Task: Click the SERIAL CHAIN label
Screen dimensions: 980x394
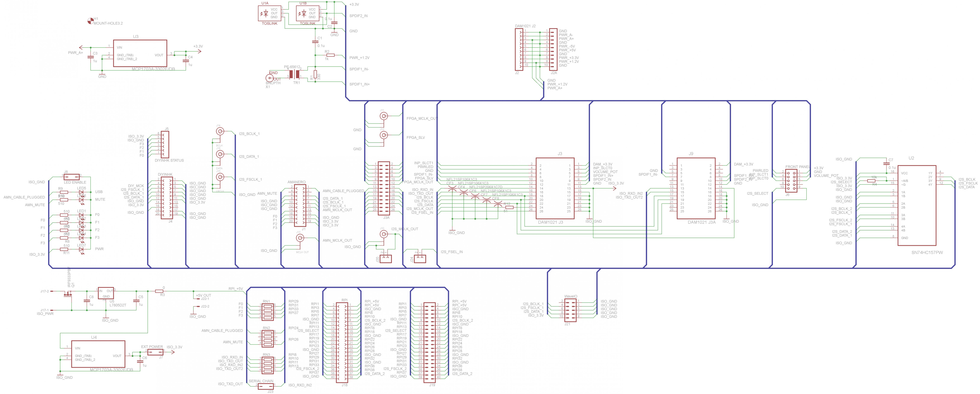Action: tap(261, 381)
